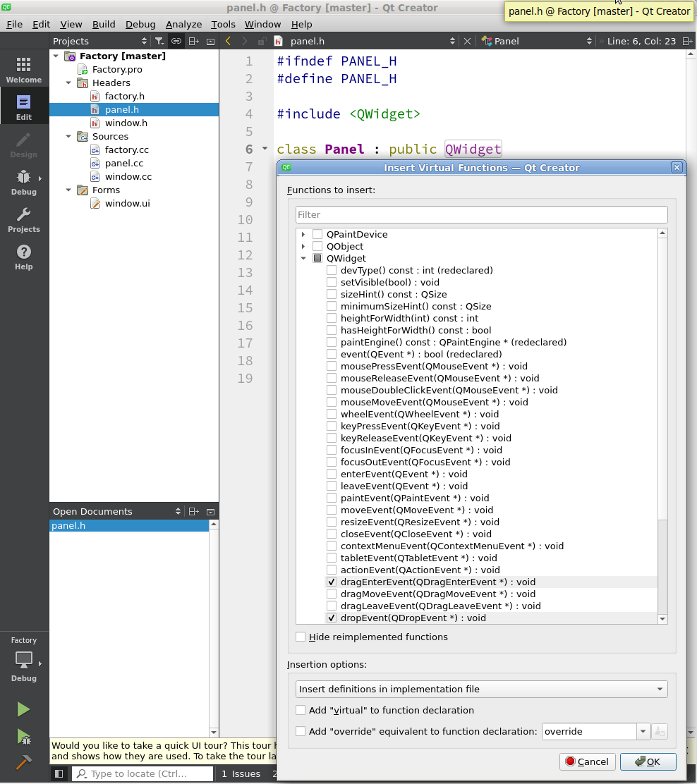The width and height of the screenshot is (697, 784).
Task: Open the Tools menu
Action: click(223, 24)
